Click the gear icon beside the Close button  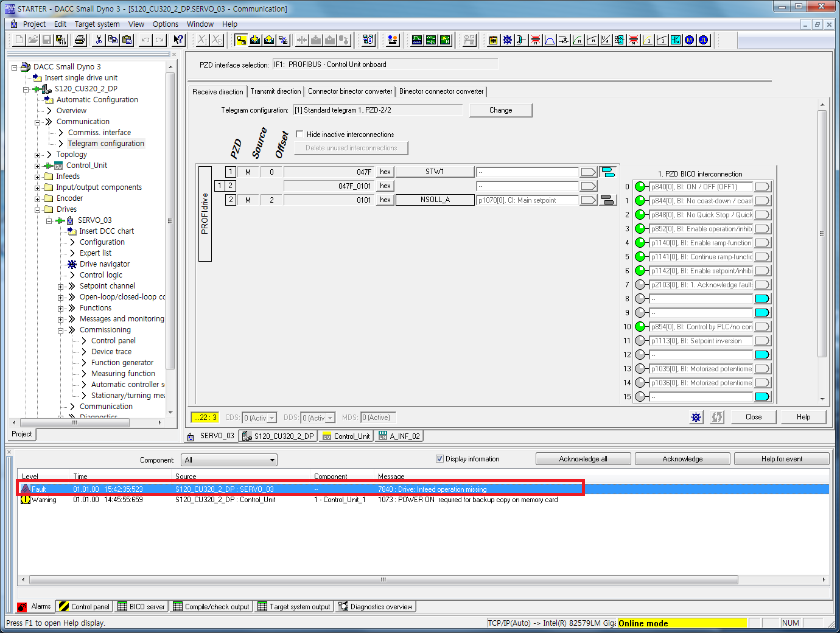[x=696, y=417]
